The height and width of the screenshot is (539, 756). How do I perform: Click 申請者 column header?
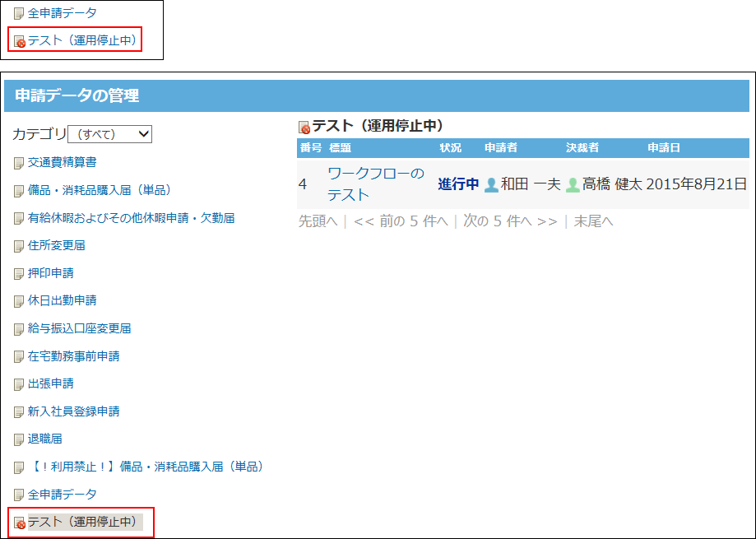click(x=501, y=147)
